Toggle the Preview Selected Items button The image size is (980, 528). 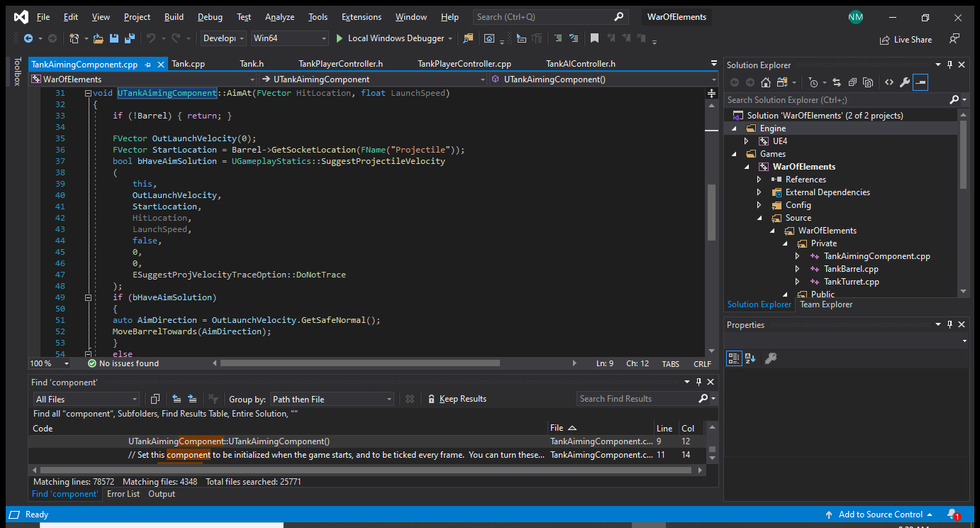[920, 82]
